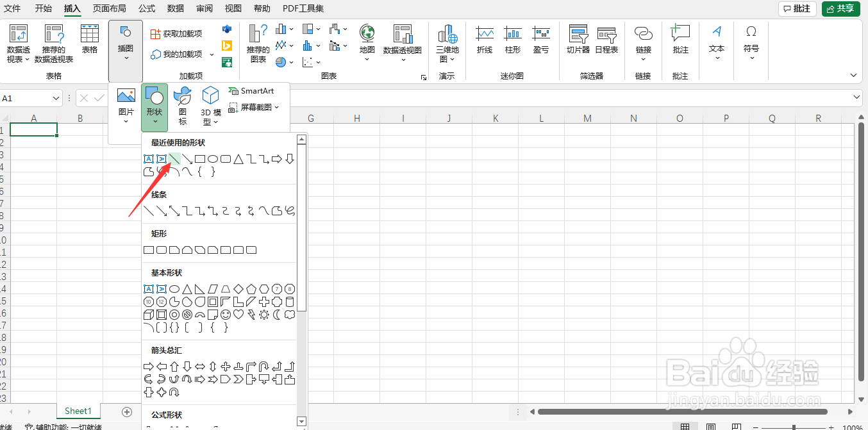The width and height of the screenshot is (868, 430).
Task: Insert a Win/Loss sparkline (盈亏)
Action: tap(541, 40)
